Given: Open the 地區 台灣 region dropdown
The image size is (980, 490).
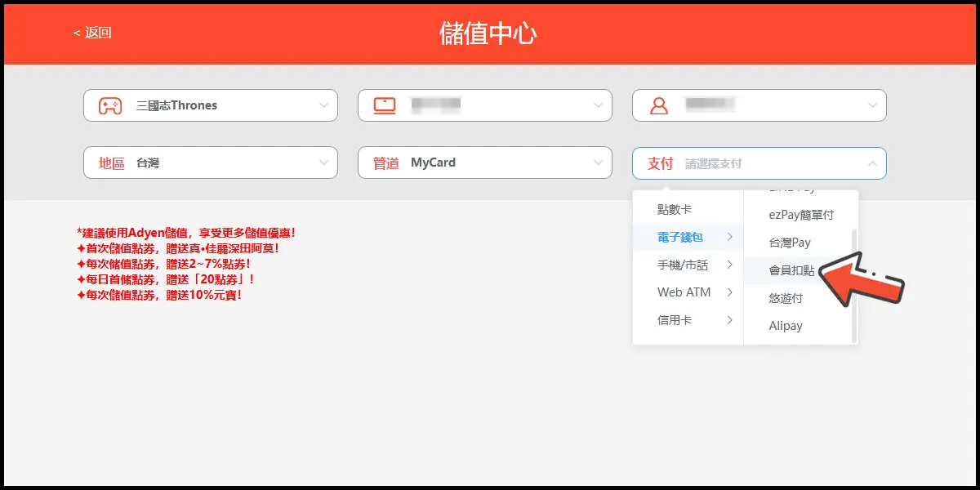Looking at the screenshot, I should point(211,163).
